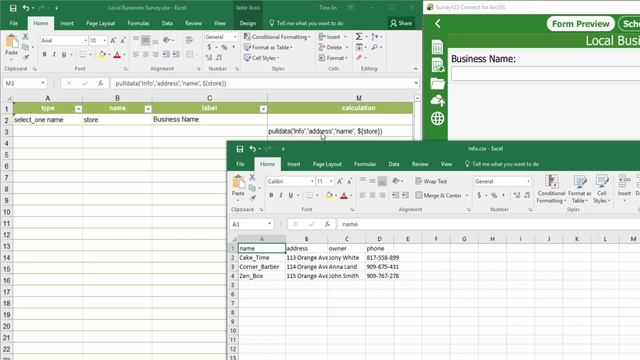Select cell containing select_one name
The height and width of the screenshot is (360, 640).
pos(48,120)
